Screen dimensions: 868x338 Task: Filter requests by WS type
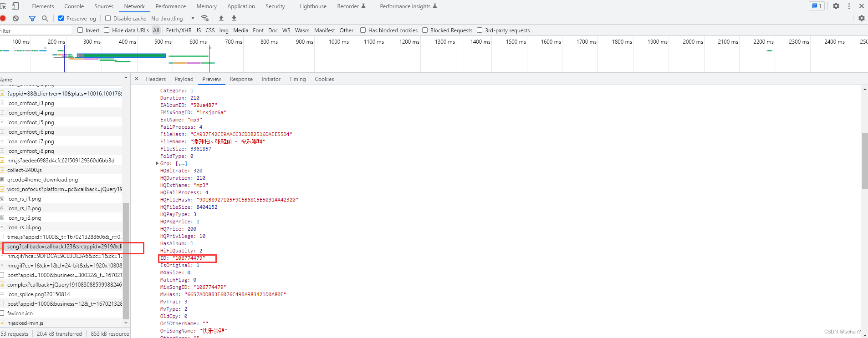pos(286,30)
